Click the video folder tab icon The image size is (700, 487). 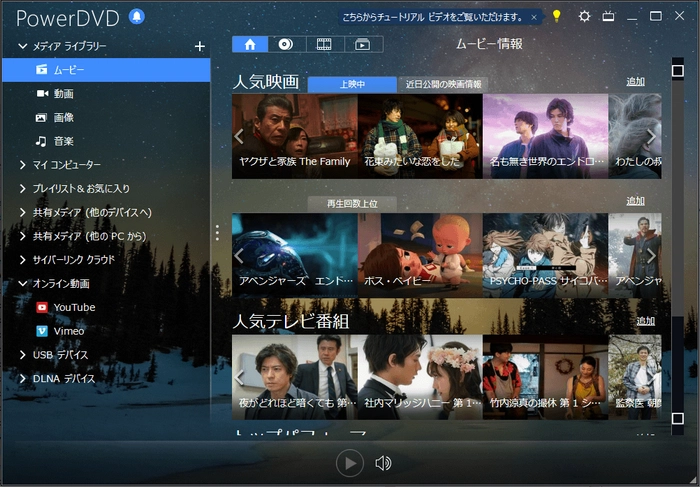click(362, 44)
